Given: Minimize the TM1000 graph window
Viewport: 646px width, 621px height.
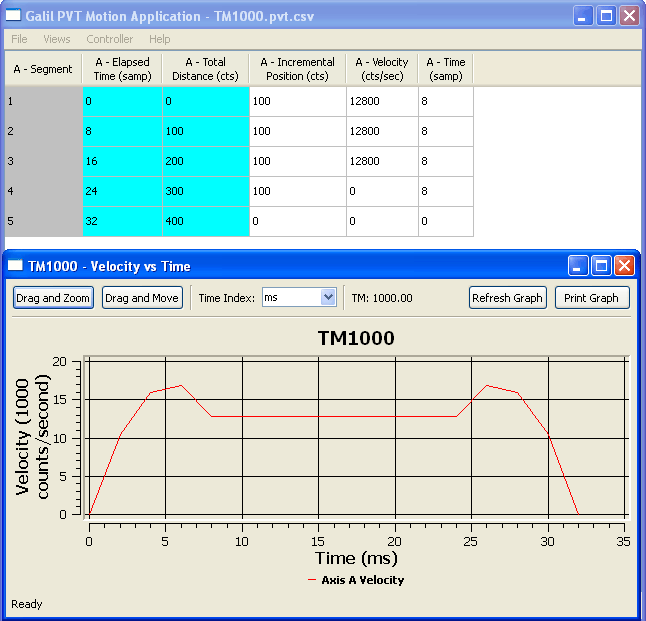Looking at the screenshot, I should click(x=579, y=265).
